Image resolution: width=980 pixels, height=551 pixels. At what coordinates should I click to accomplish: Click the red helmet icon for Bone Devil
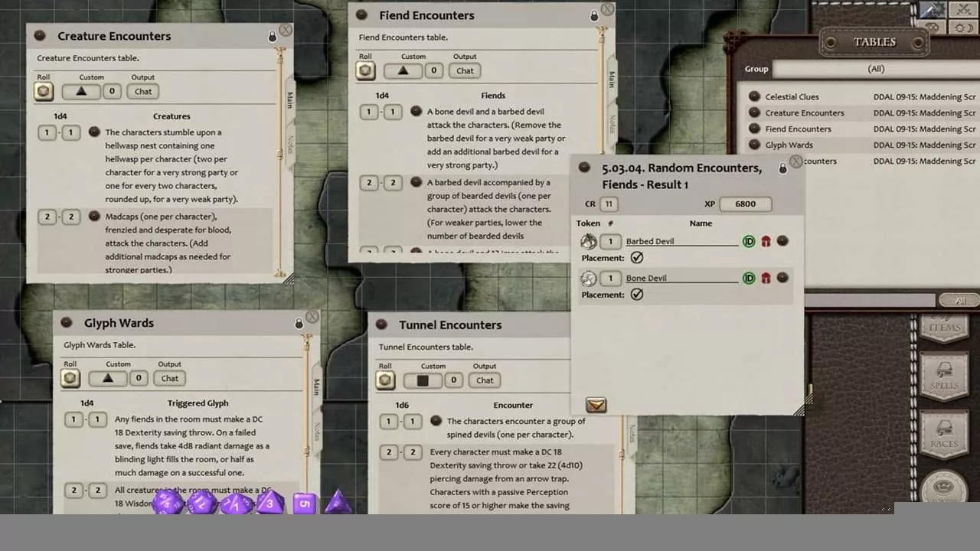click(766, 278)
